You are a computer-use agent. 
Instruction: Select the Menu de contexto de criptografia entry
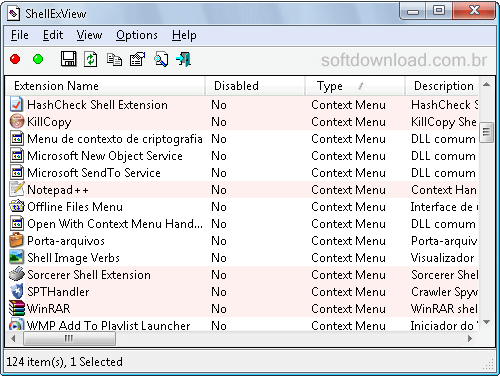click(115, 139)
